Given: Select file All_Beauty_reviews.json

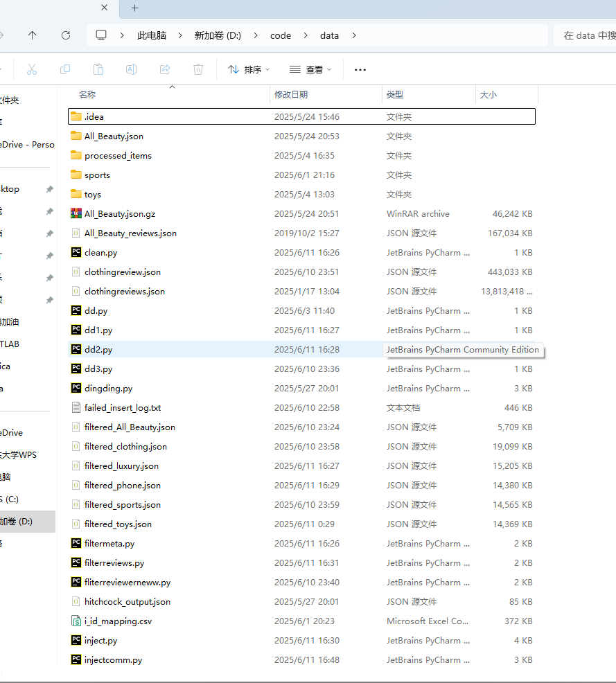Looking at the screenshot, I should (x=131, y=233).
